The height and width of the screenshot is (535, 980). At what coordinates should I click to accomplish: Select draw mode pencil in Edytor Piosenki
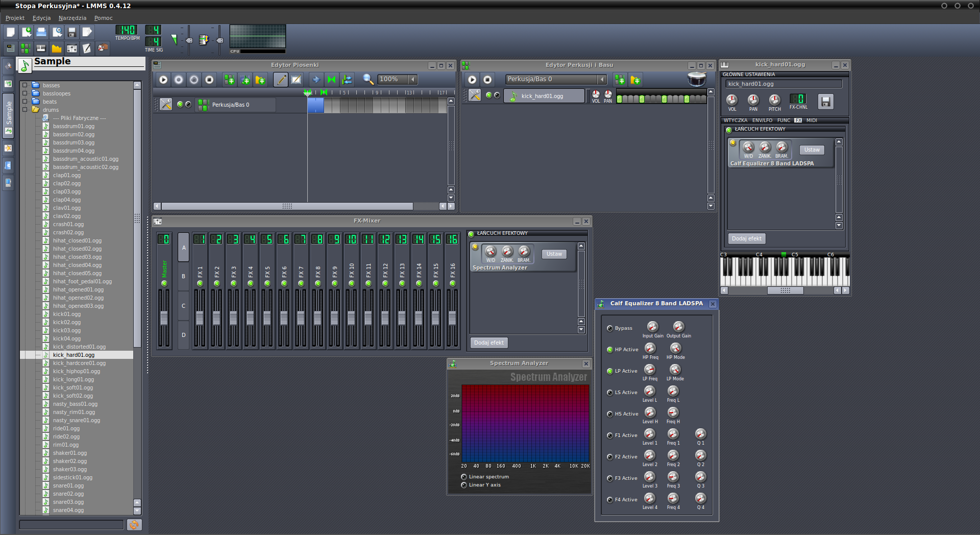[x=280, y=80]
